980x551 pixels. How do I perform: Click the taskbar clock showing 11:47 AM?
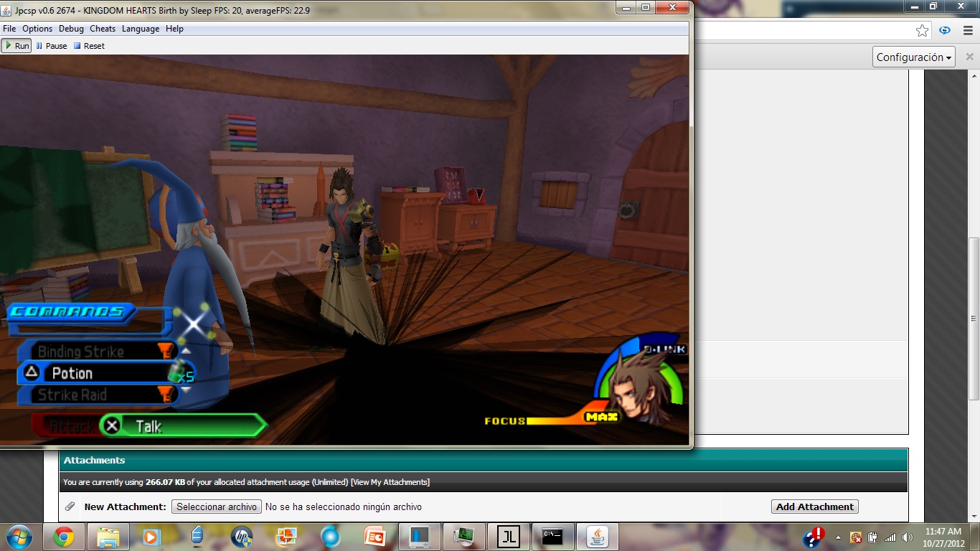[x=943, y=537]
